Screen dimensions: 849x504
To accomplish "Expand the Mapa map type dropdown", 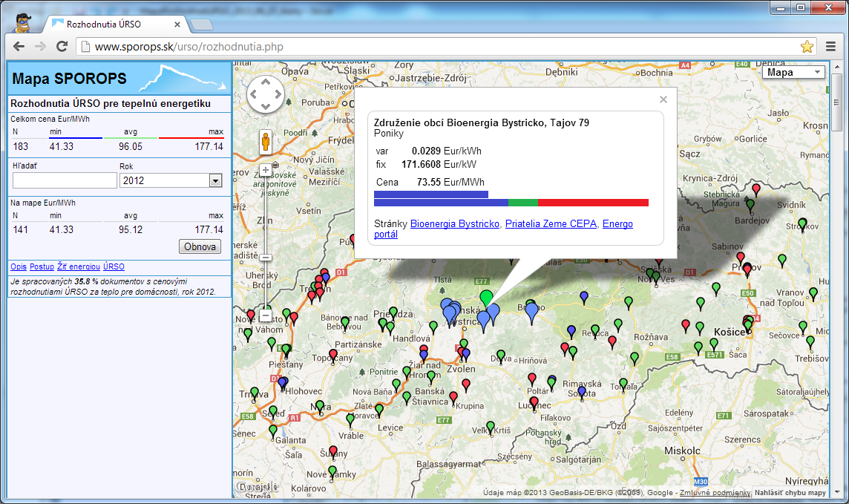I will point(794,72).
